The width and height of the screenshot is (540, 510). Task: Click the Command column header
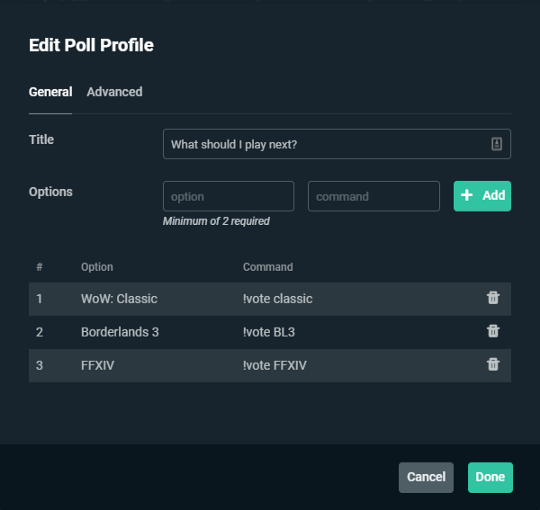[x=268, y=267]
